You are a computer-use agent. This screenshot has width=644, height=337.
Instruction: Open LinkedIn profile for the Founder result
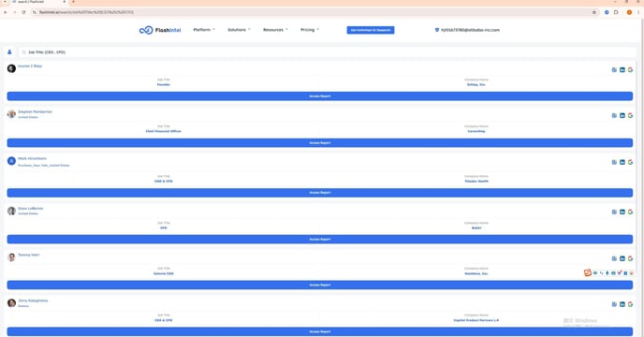coord(622,70)
